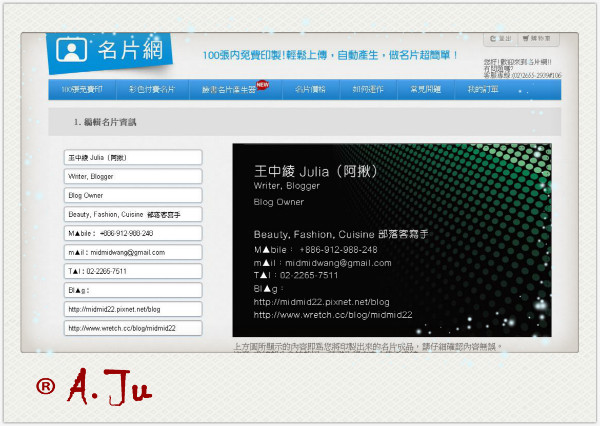
Task: Click the name field 王中綾 Julia
Action: point(133,157)
